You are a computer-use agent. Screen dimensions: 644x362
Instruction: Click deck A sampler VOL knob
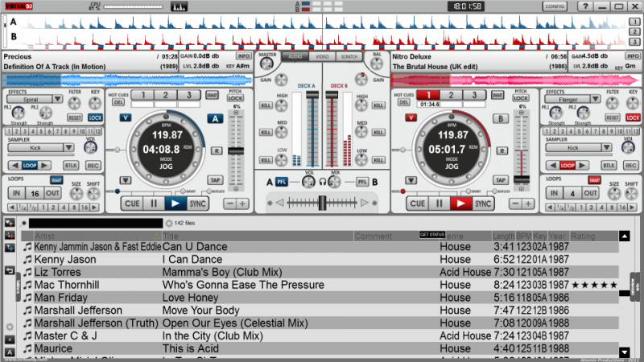coord(90,148)
